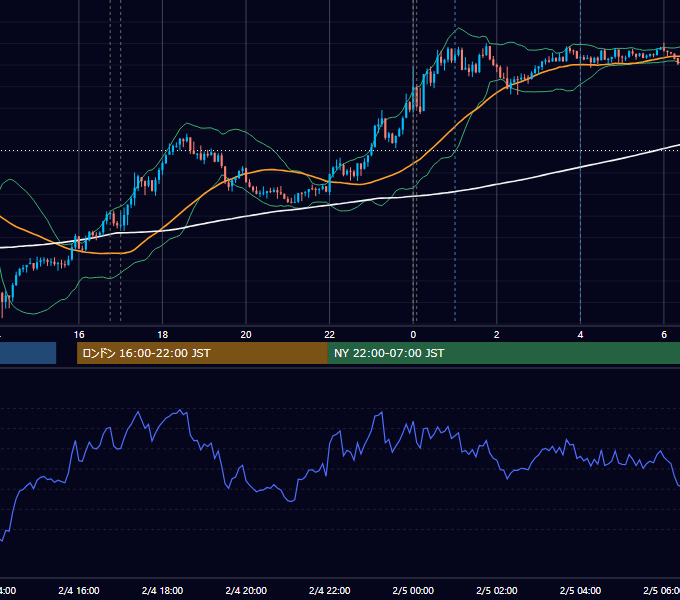Click the 2/4 20:00 date label

246,590
